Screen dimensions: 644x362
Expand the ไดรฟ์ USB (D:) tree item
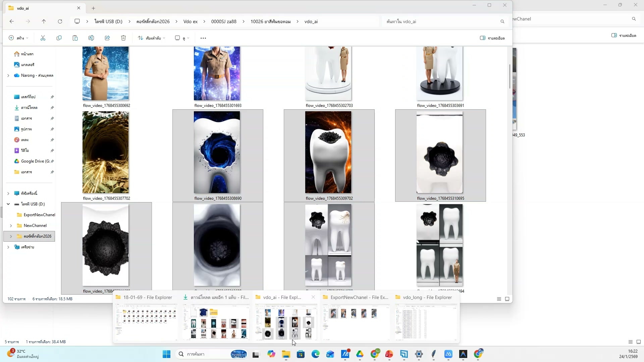coord(8,204)
